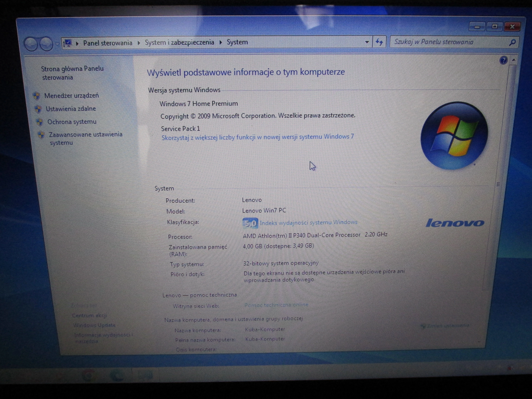
Task: Click shield icon next to Zaawansowane ustawienia systemu
Action: point(41,135)
